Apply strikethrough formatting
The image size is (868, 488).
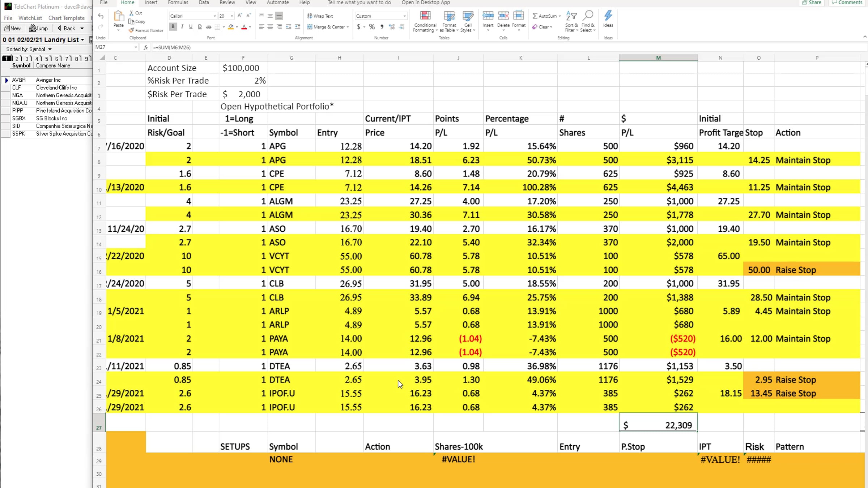click(209, 27)
